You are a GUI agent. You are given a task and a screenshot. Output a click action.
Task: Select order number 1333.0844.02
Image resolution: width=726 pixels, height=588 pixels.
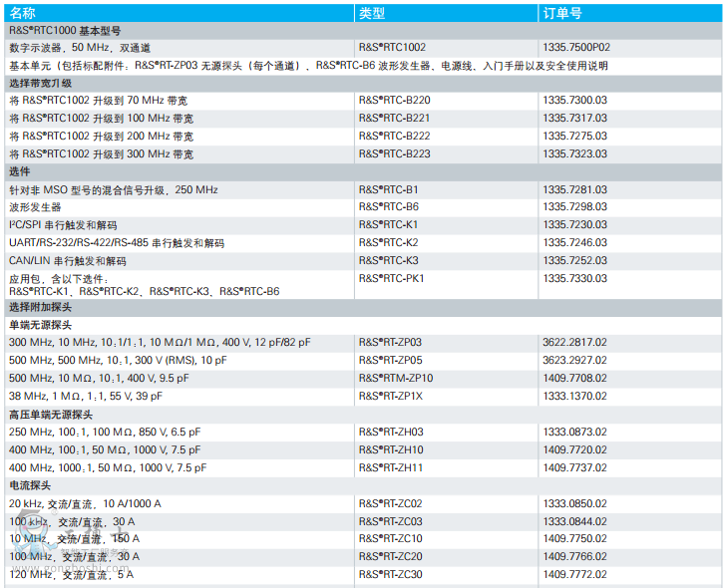[574, 522]
